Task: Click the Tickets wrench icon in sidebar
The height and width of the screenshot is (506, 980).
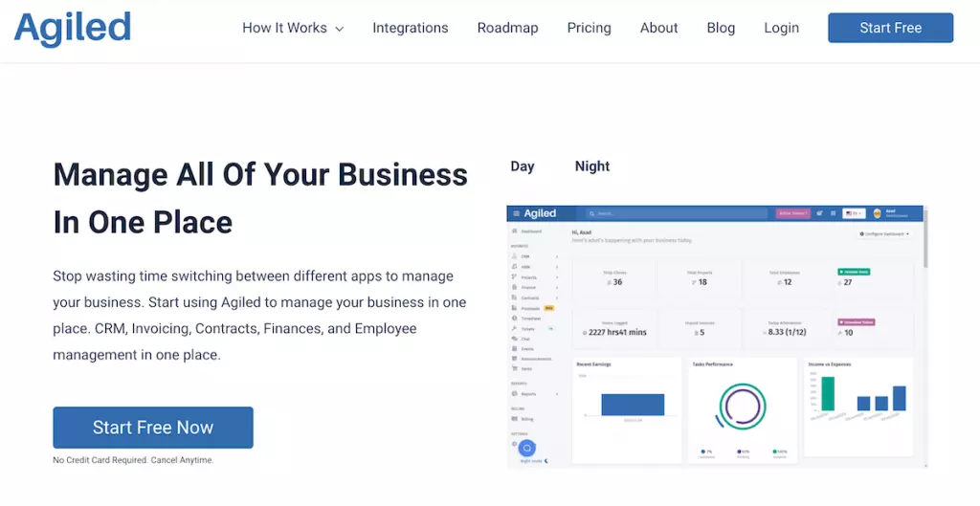Action: click(x=514, y=329)
